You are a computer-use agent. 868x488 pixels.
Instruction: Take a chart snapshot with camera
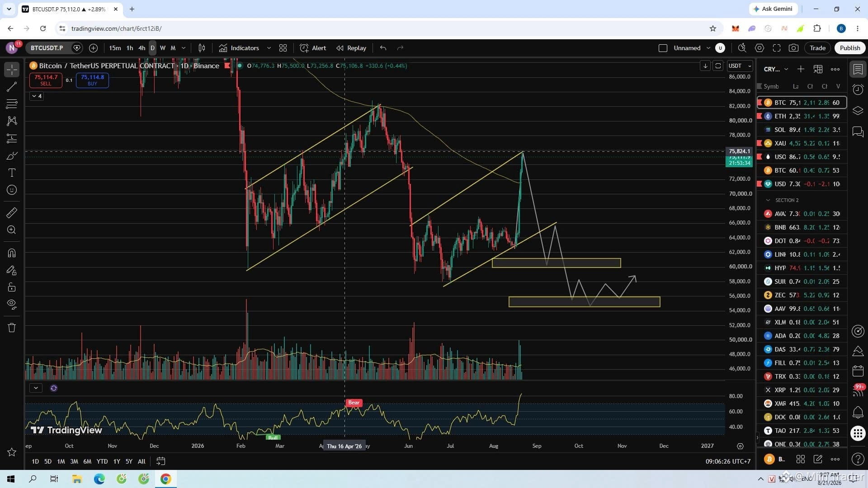point(793,48)
